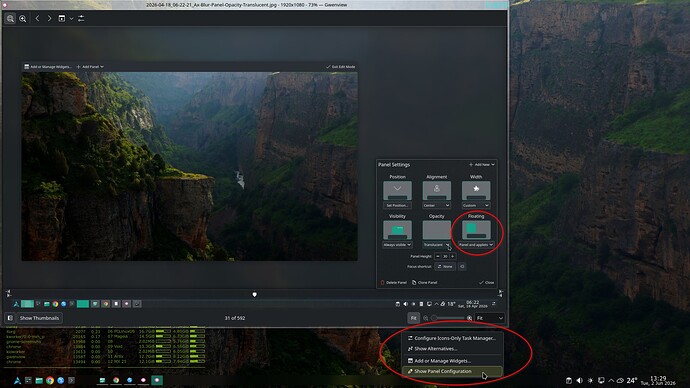Viewport: 690px width, 388px height.
Task: Click Close at bottom of Panel Settings
Action: pos(487,282)
